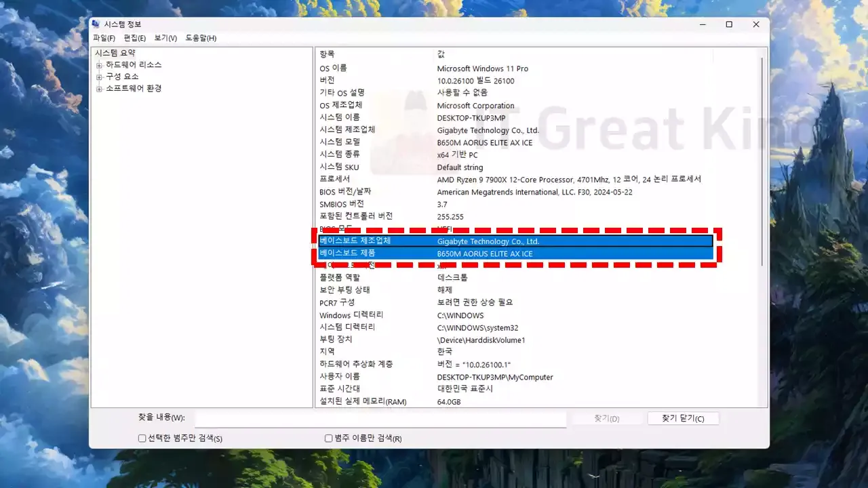
Task: Select the 시스템 모델 row
Action: (515, 142)
